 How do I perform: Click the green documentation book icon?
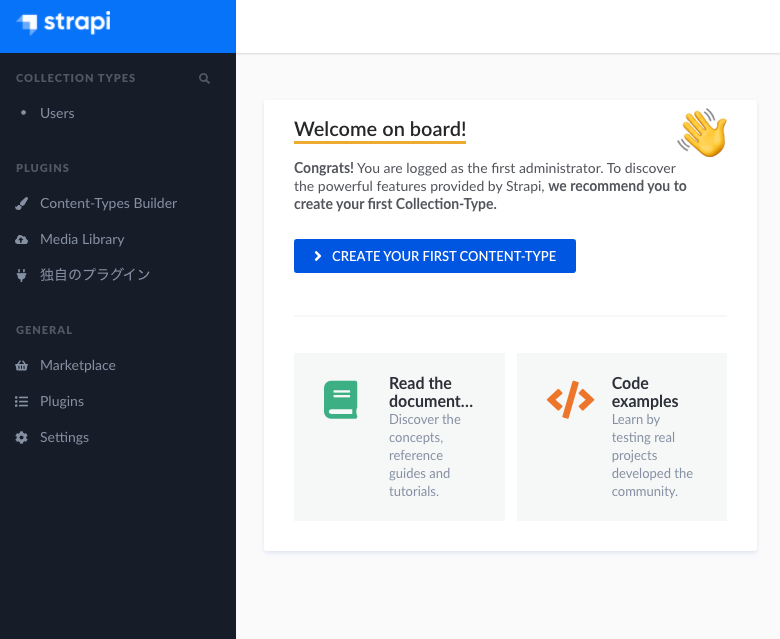[341, 400]
